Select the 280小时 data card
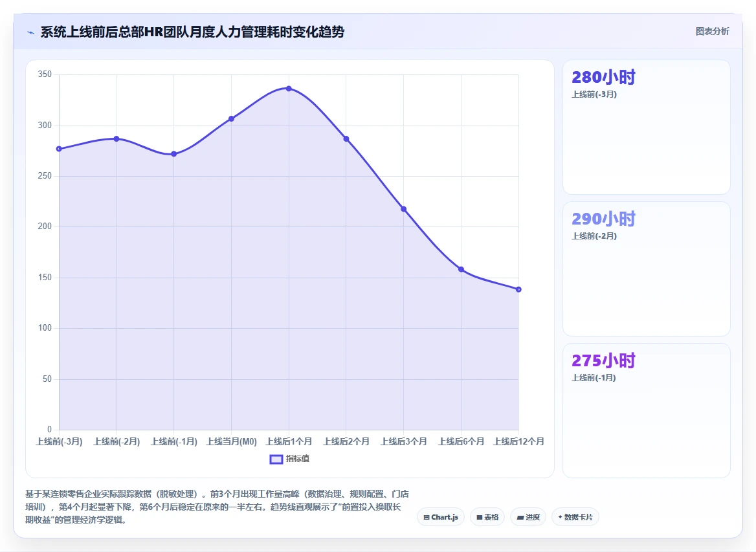This screenshot has height=552, width=756. point(647,127)
